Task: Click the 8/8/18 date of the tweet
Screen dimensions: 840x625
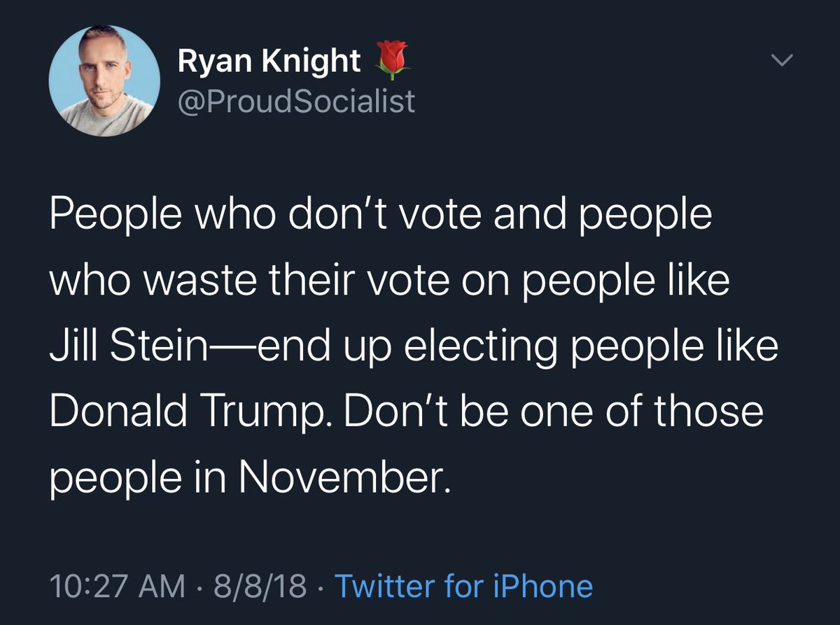Action: pos(260,586)
